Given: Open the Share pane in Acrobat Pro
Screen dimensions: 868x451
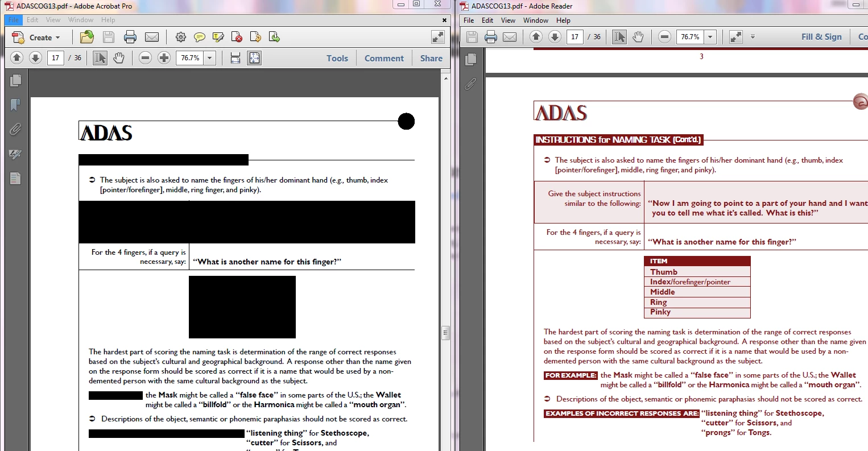Looking at the screenshot, I should pyautogui.click(x=431, y=58).
